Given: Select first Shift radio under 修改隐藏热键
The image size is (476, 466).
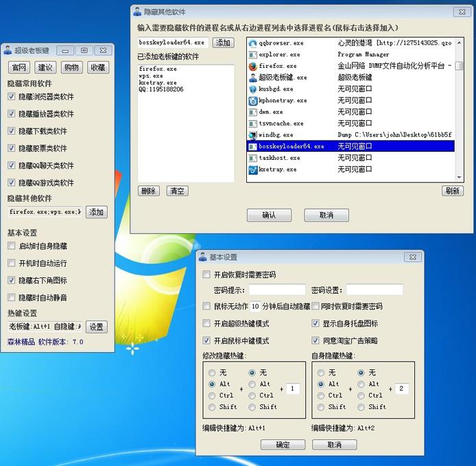Looking at the screenshot, I should [x=212, y=407].
